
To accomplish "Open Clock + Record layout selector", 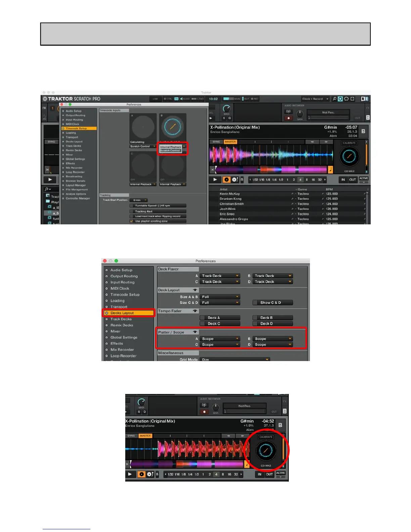I will click(315, 99).
